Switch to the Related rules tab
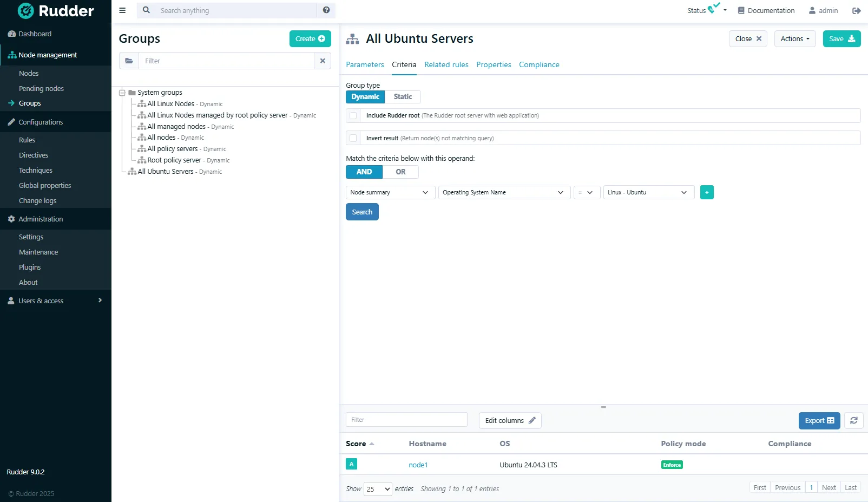This screenshot has width=868, height=502. pyautogui.click(x=446, y=64)
